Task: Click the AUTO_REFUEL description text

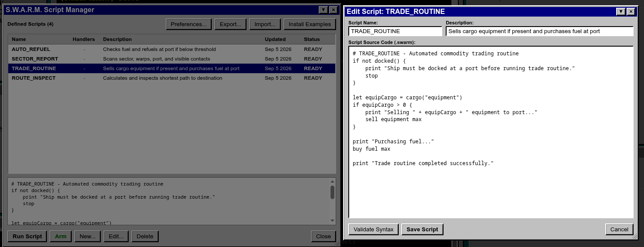Action: click(159, 49)
